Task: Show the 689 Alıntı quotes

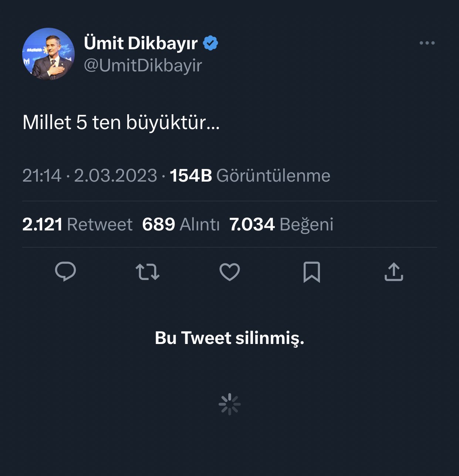Action: pos(180,225)
